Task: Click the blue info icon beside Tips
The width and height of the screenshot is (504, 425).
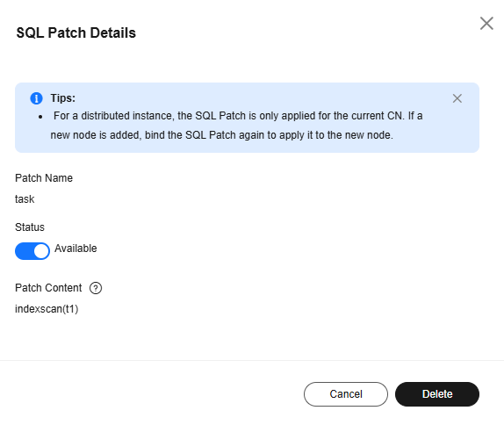Action: 36,98
